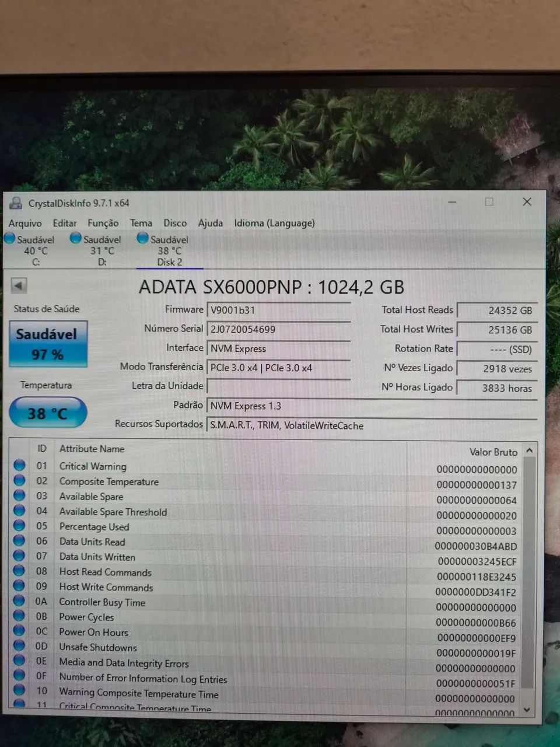Click the ID column header
Viewport: 560px width, 747px height.
coord(41,448)
